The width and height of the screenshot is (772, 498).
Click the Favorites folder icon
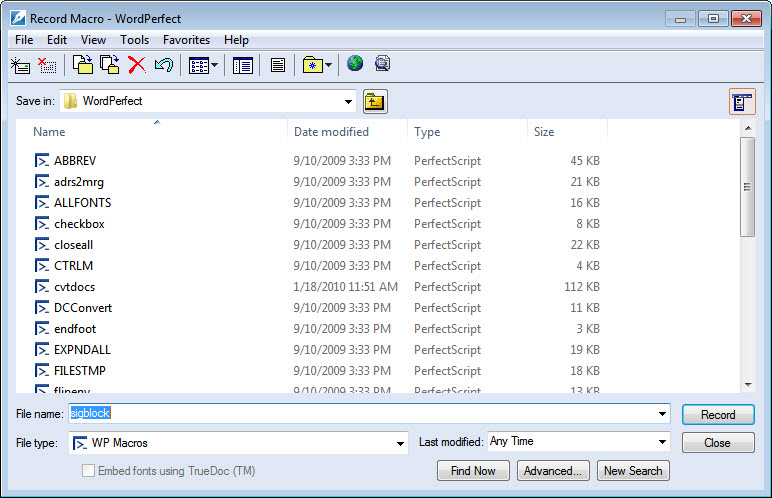pyautogui.click(x=313, y=65)
